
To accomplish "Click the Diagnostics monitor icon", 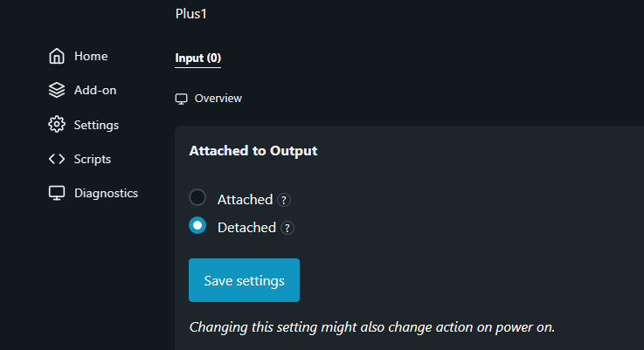I will pyautogui.click(x=57, y=193).
